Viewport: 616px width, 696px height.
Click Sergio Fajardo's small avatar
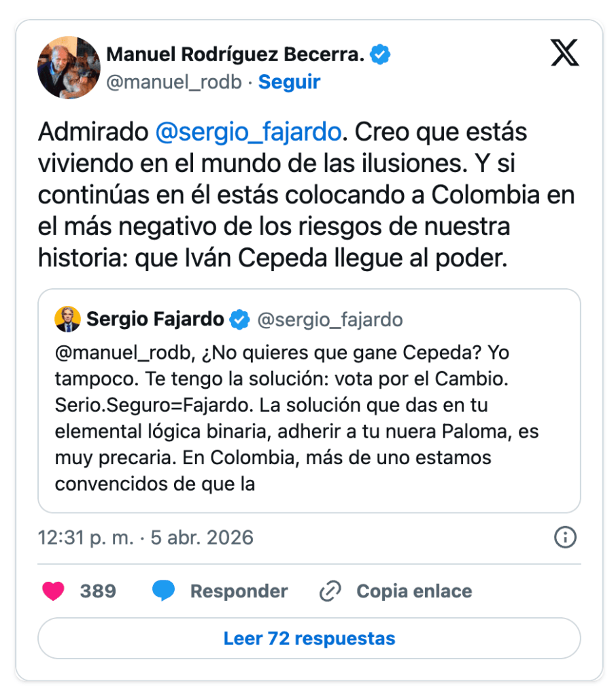pos(67,319)
